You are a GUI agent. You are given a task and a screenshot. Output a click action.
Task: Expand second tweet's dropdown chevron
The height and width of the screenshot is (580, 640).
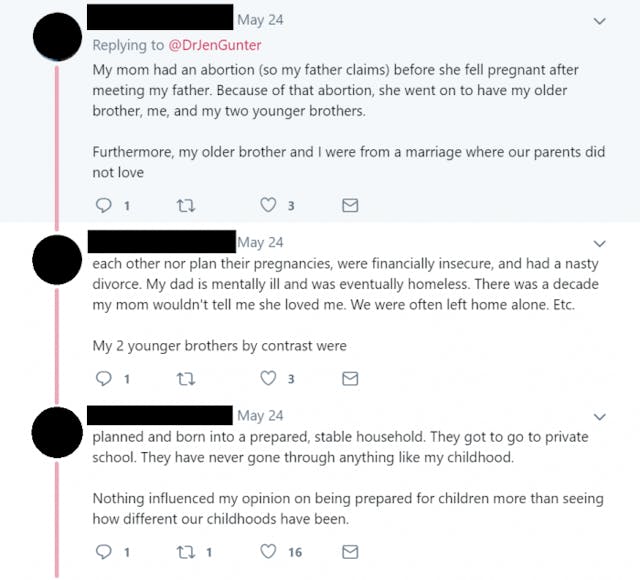pos(600,243)
